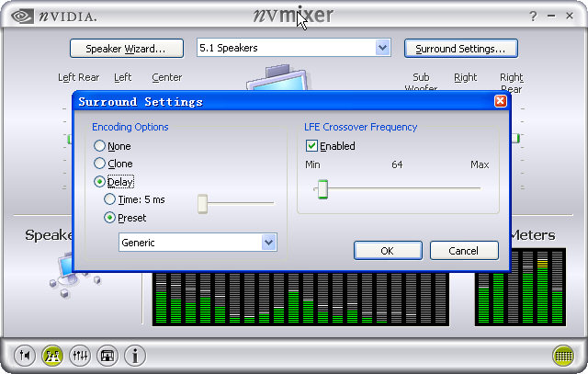The height and width of the screenshot is (374, 588).
Task: Click the Encoding Options group title
Action: tap(130, 127)
